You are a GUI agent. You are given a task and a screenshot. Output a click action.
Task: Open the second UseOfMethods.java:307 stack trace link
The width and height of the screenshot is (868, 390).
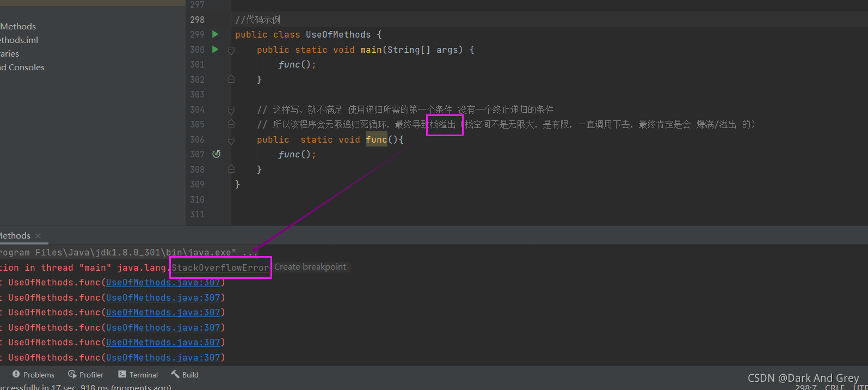[x=163, y=297]
